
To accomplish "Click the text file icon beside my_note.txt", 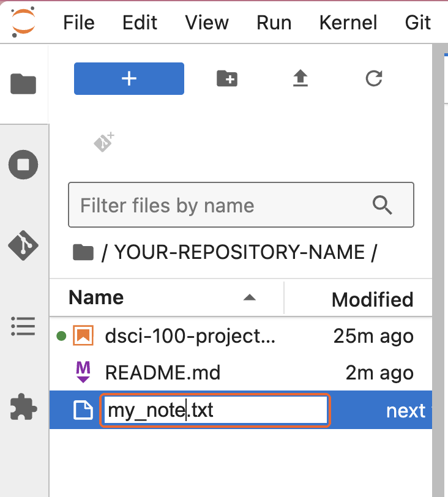I will click(83, 410).
